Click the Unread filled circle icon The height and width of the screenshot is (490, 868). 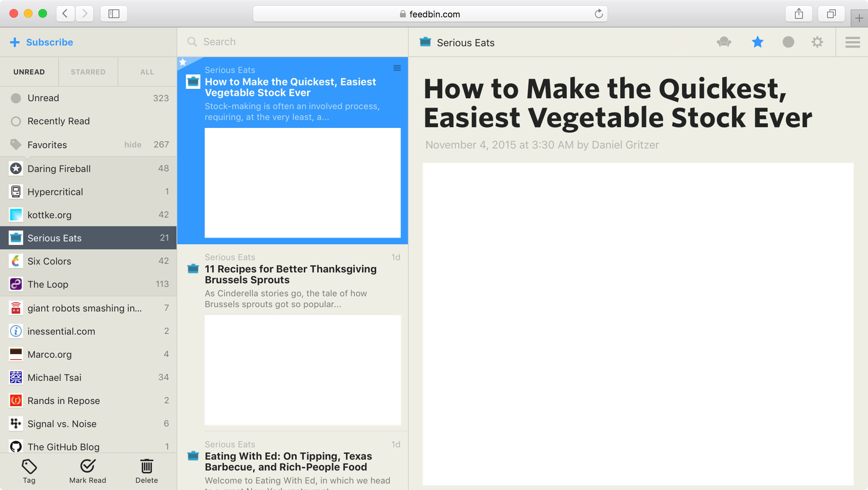pyautogui.click(x=16, y=98)
